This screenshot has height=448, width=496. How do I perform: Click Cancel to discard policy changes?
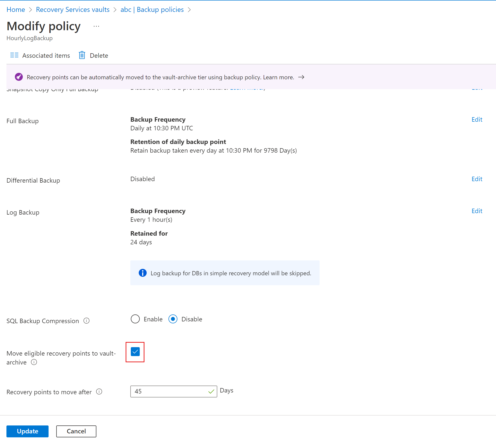[76, 431]
